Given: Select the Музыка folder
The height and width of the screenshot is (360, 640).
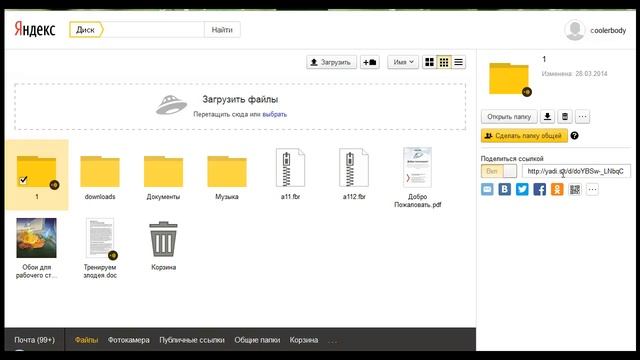Looking at the screenshot, I should click(x=227, y=171).
